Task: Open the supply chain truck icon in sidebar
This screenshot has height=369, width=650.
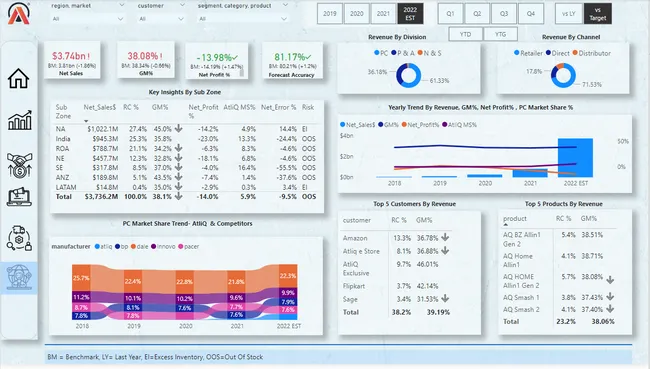Action: 19,238
